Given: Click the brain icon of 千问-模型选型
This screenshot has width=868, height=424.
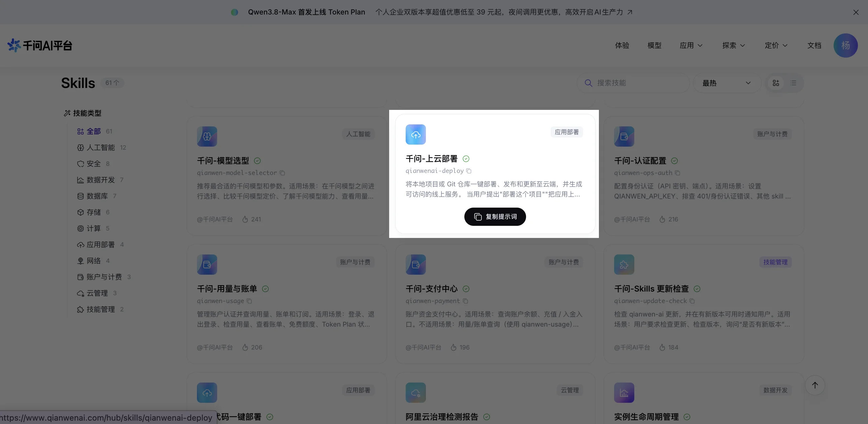Looking at the screenshot, I should point(207,137).
